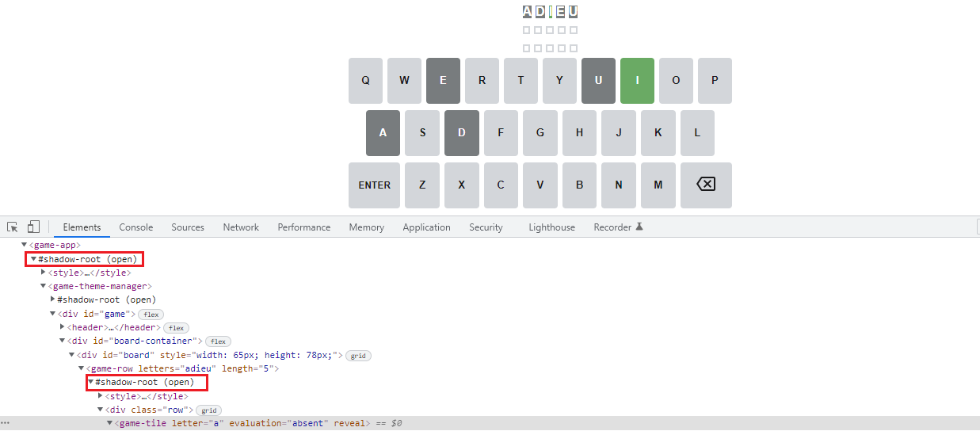Tap the K key
The image size is (980, 431).
pos(658,132)
